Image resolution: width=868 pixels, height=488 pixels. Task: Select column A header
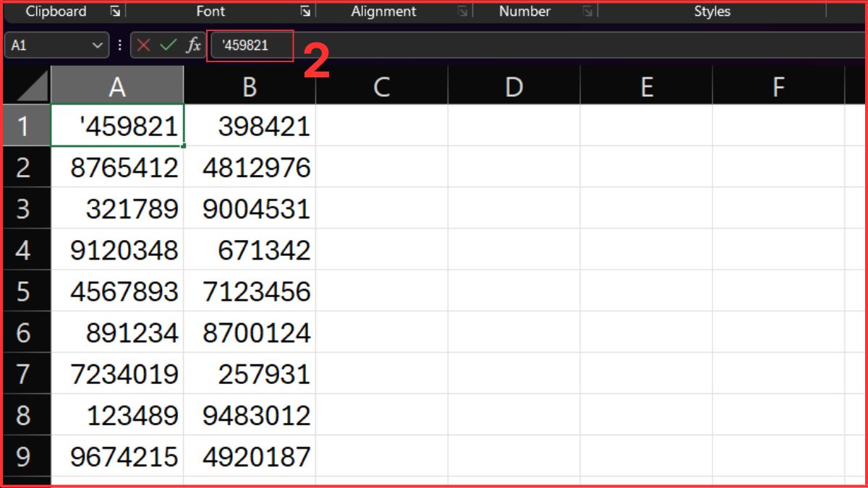117,87
